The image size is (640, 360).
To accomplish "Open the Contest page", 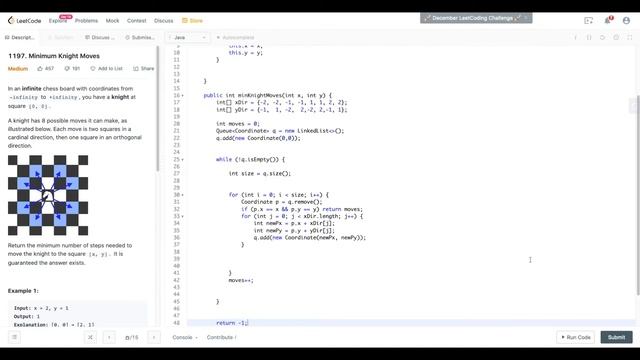I will coord(136,20).
